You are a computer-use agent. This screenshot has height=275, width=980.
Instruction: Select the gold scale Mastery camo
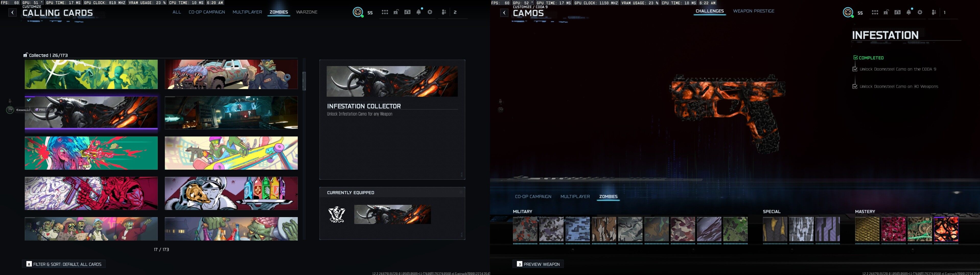coord(867,229)
